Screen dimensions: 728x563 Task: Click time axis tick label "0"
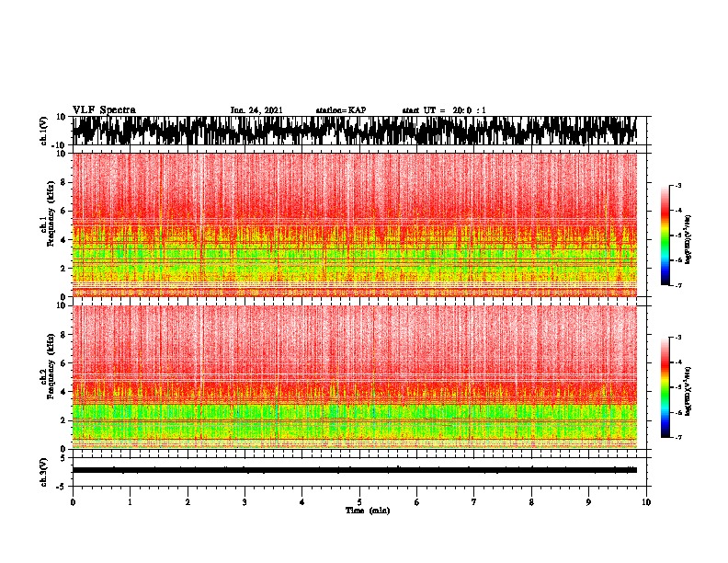(x=73, y=502)
